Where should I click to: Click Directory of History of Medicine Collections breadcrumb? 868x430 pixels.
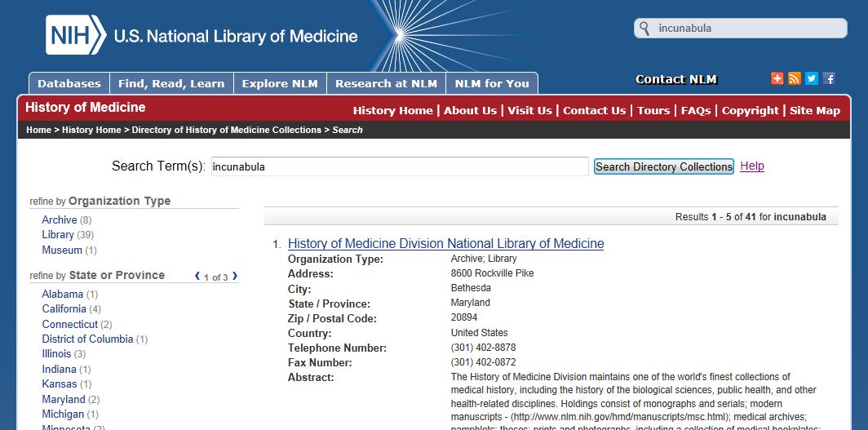[227, 130]
